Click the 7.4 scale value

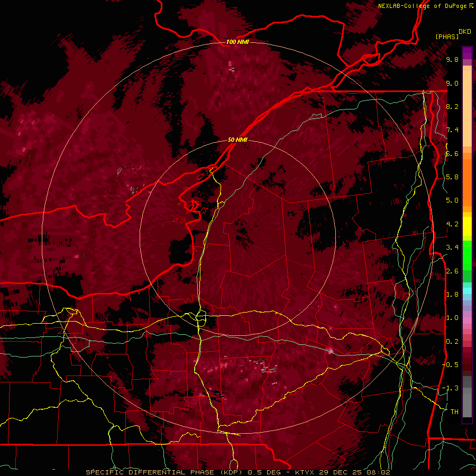(x=452, y=130)
